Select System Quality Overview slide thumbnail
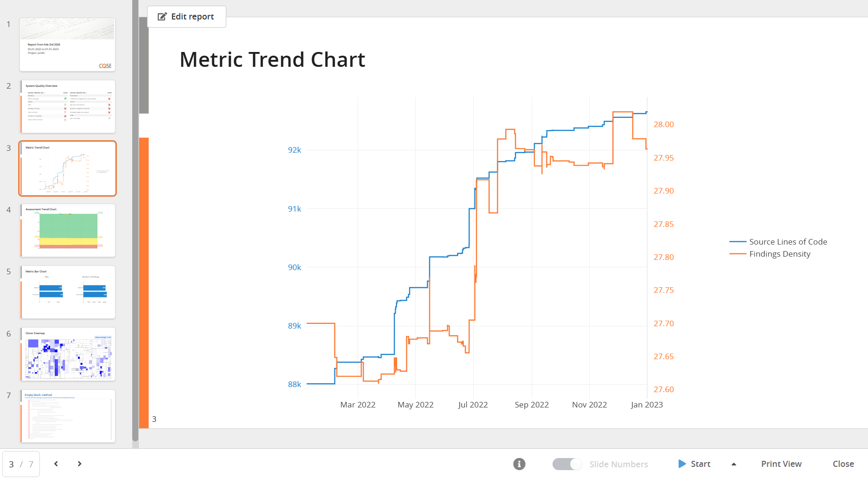 pos(67,106)
